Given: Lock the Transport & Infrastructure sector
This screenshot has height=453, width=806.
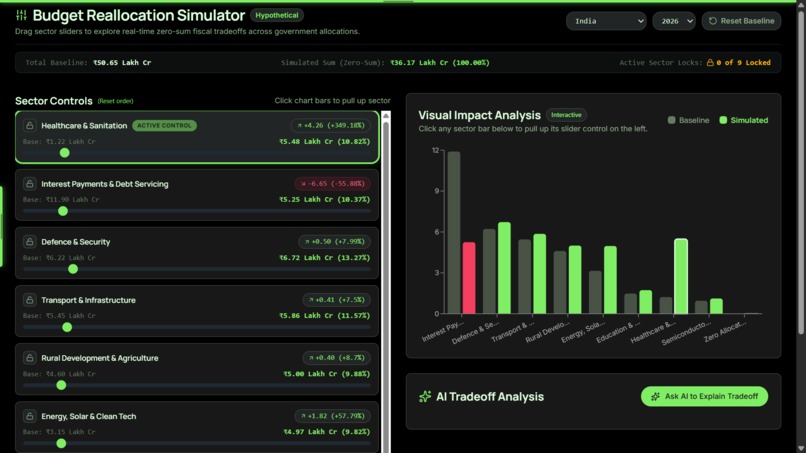Looking at the screenshot, I should [29, 300].
